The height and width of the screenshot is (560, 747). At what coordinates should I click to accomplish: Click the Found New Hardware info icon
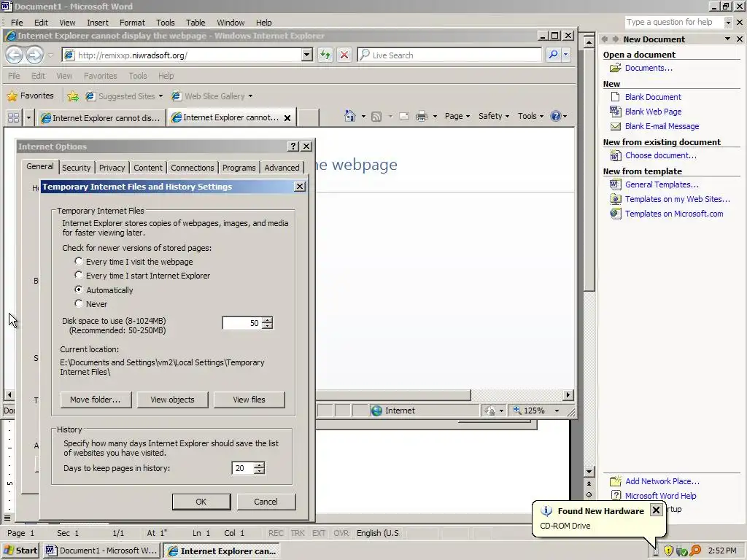546,511
